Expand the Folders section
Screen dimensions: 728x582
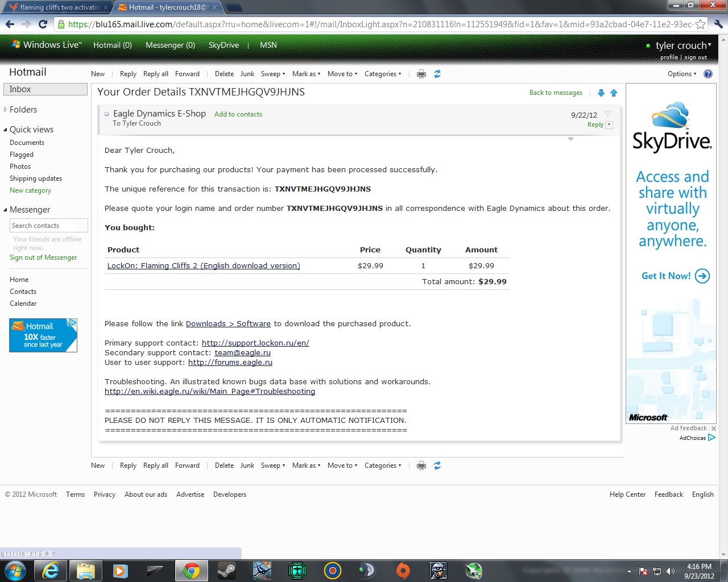pos(6,110)
